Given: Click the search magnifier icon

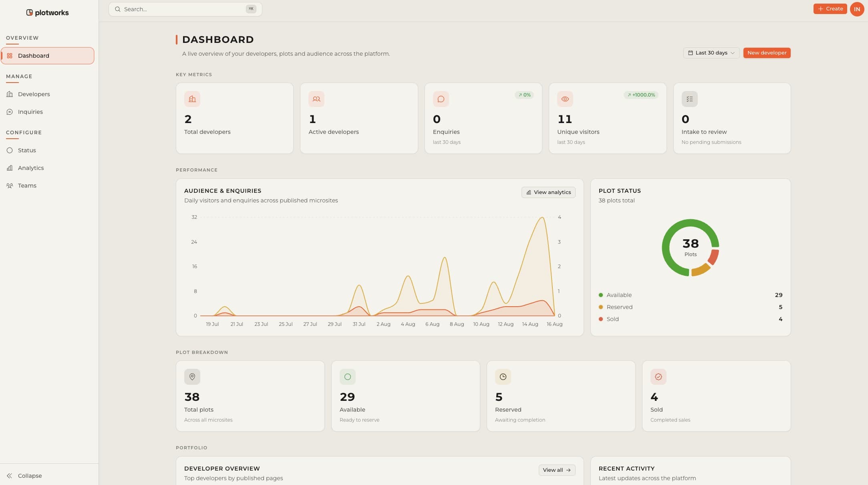Looking at the screenshot, I should [117, 9].
